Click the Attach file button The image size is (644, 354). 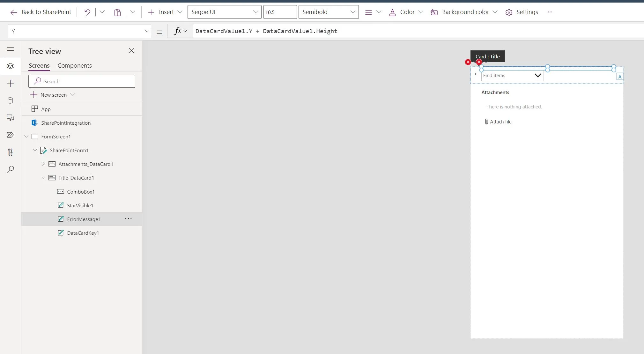click(x=499, y=122)
